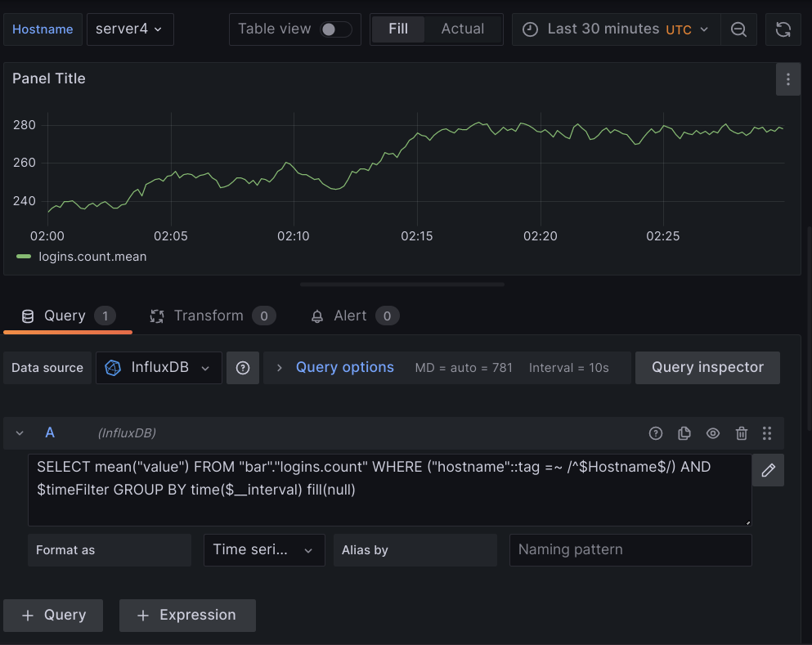
Task: Add a new Expression
Action: (187, 615)
